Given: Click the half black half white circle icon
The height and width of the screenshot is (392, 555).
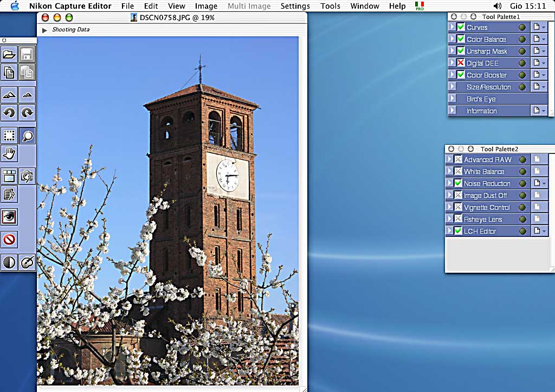Looking at the screenshot, I should coord(9,262).
